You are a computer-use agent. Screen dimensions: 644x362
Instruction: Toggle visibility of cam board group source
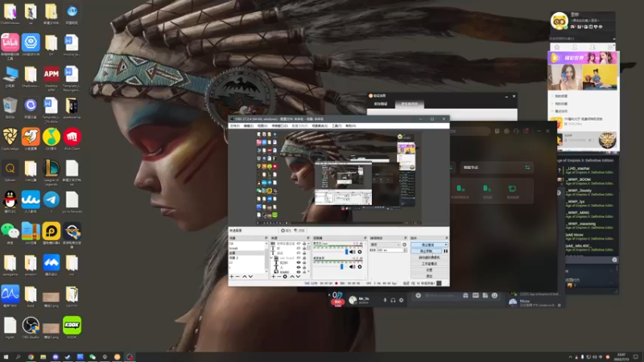click(x=299, y=258)
